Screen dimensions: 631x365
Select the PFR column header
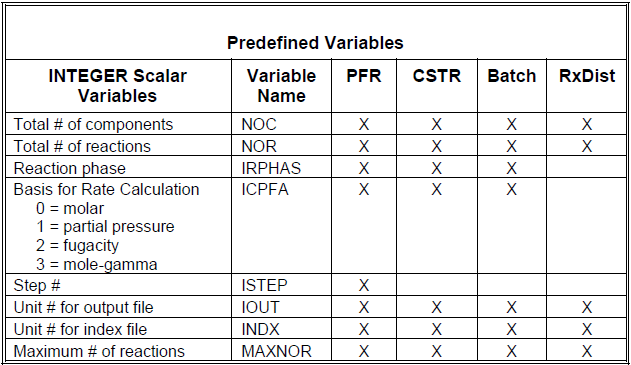(x=364, y=76)
